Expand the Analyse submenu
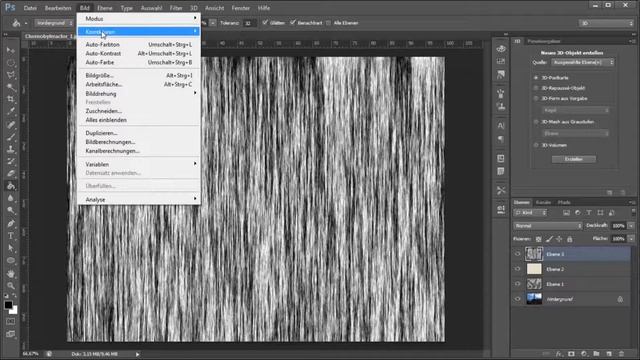The width and height of the screenshot is (640, 360). 139,200
